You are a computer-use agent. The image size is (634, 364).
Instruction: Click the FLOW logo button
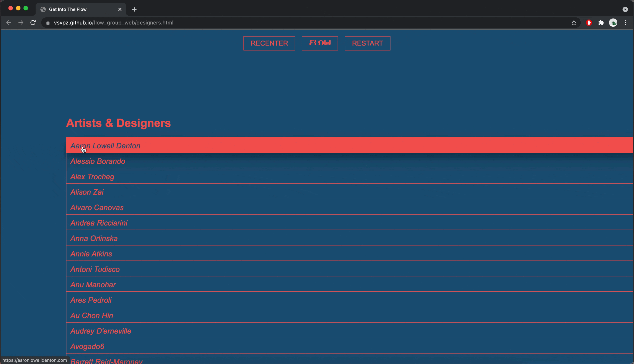pos(320,43)
